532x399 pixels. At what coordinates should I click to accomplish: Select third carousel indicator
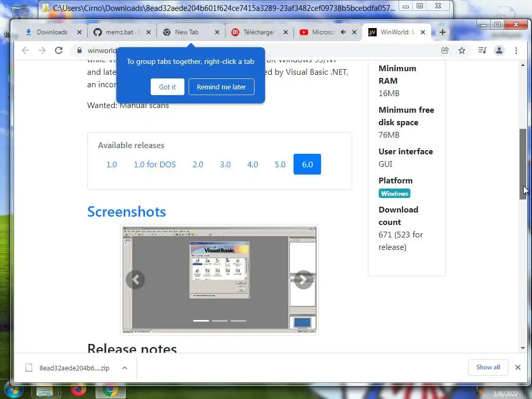point(238,321)
